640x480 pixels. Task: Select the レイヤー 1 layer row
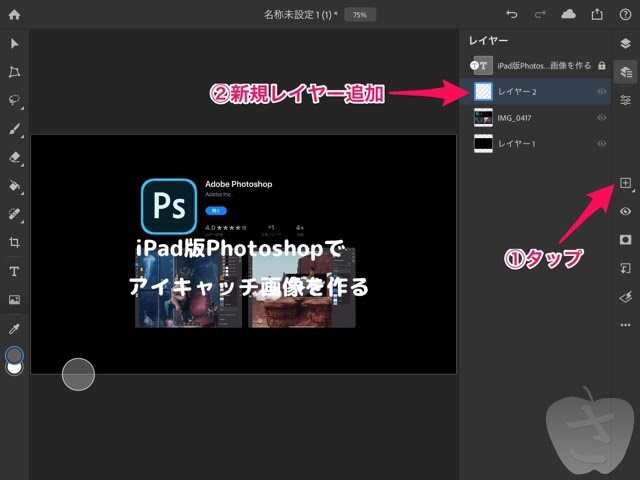[x=535, y=144]
